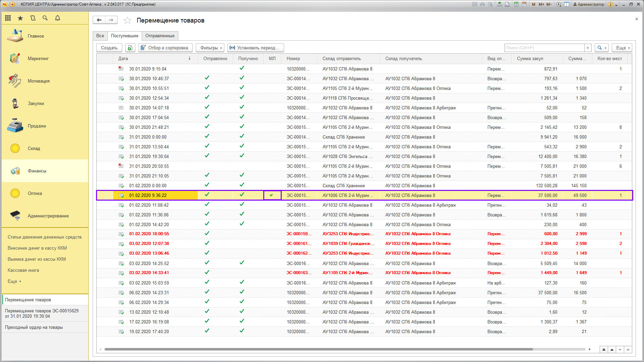Image resolution: width=644 pixels, height=362 pixels.
Task: Click the zoom magnifier icon in the title bar
Action: [x=559, y=4]
